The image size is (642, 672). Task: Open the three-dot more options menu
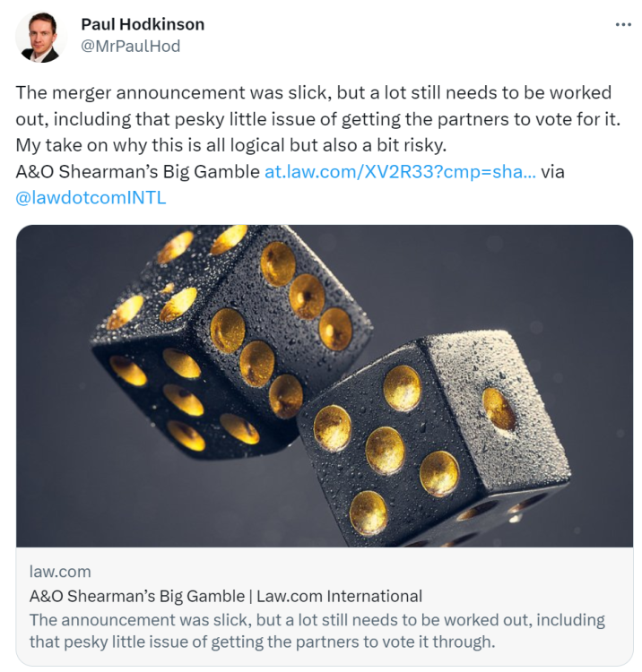[623, 24]
